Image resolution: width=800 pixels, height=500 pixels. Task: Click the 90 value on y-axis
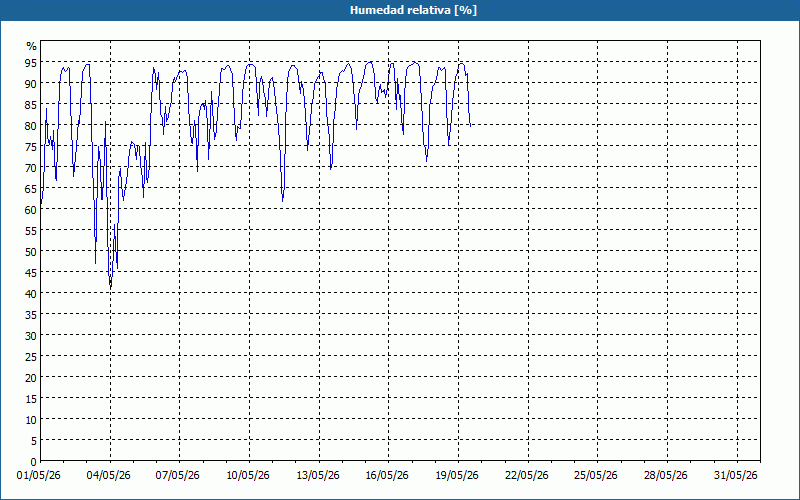31,84
